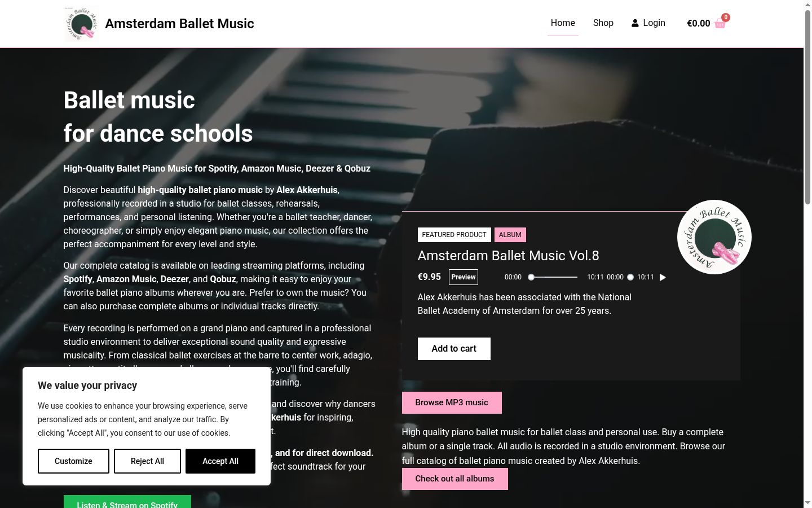Click the Amsterdam Ballet Music logo image
812x508 pixels.
coord(82,24)
